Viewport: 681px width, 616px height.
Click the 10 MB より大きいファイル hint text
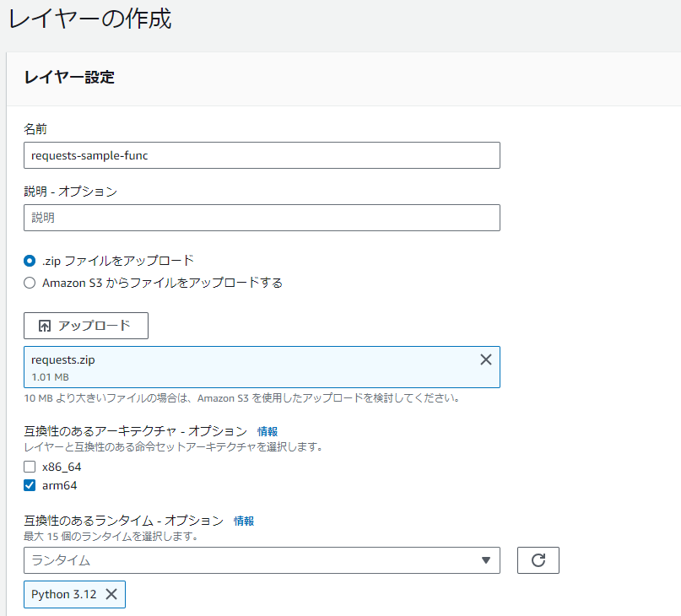(x=242, y=398)
